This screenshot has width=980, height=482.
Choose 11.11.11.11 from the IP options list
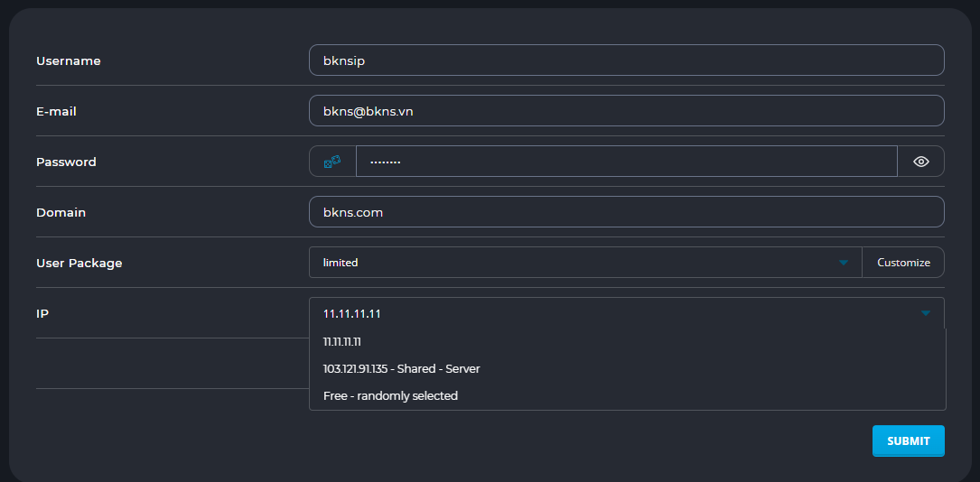pyautogui.click(x=342, y=342)
